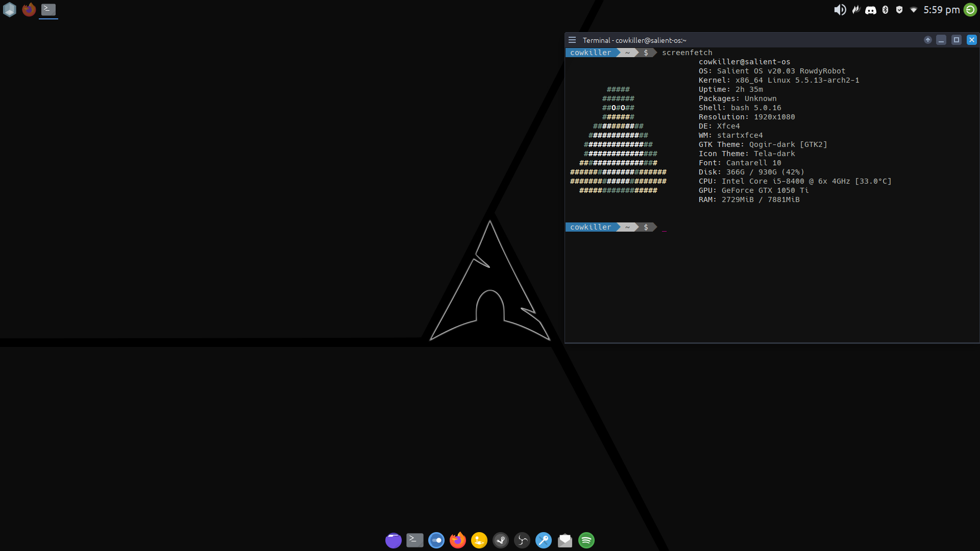980x551 pixels.
Task: Open the flame sensor icon in the tray
Action: pyautogui.click(x=855, y=10)
